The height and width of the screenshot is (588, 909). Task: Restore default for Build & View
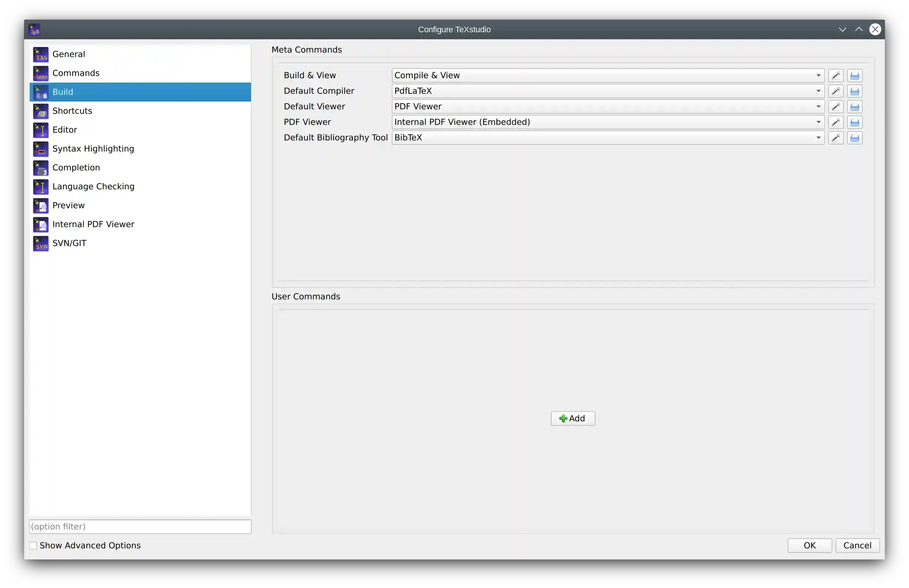tap(855, 75)
